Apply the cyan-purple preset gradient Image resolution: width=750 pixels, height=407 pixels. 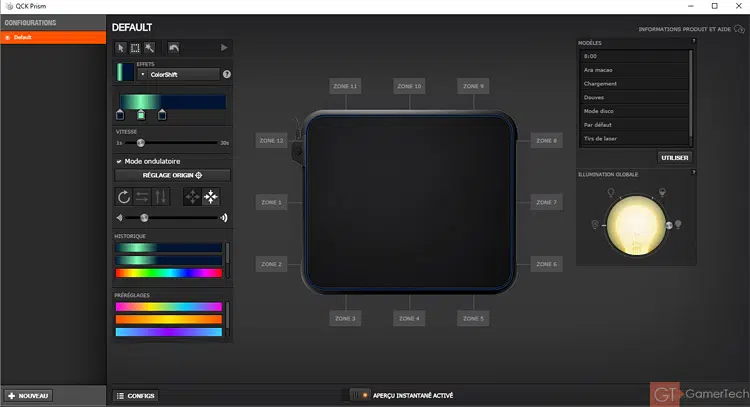(169, 332)
